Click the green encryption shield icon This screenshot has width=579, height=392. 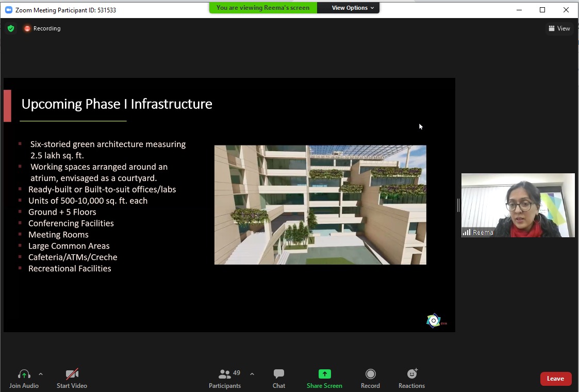[x=11, y=28]
